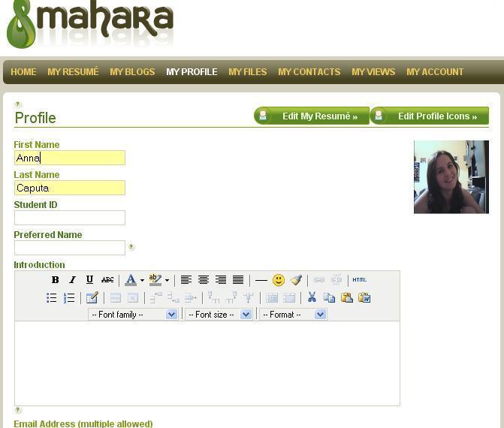504x428 pixels.
Task: Click the Edit My Resumé button
Action: (x=312, y=116)
